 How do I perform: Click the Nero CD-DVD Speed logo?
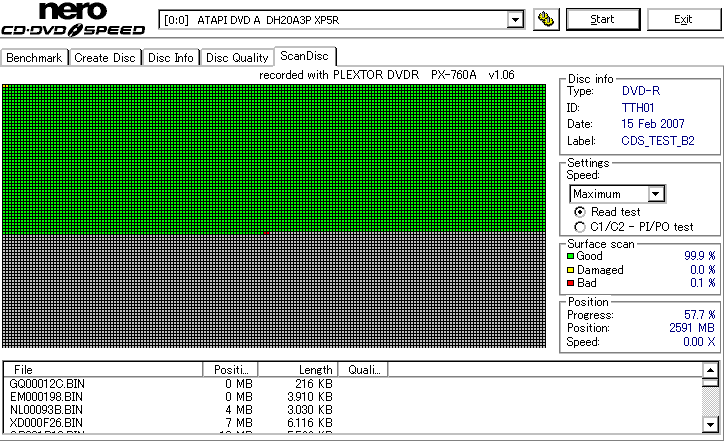pos(73,19)
